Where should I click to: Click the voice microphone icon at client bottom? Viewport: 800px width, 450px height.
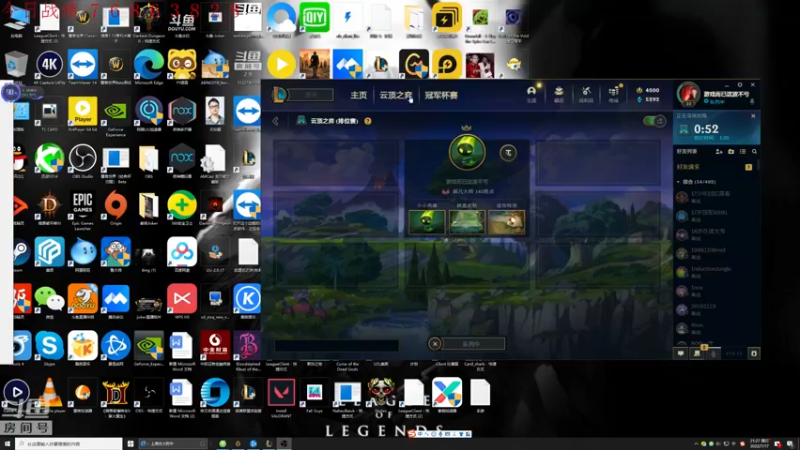coord(714,353)
